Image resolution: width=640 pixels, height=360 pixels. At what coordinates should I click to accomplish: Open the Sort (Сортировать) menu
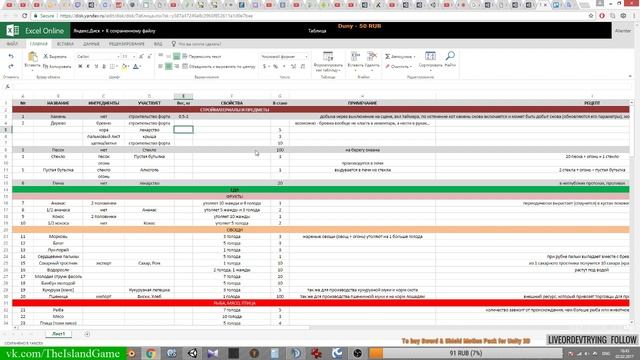coord(430,60)
